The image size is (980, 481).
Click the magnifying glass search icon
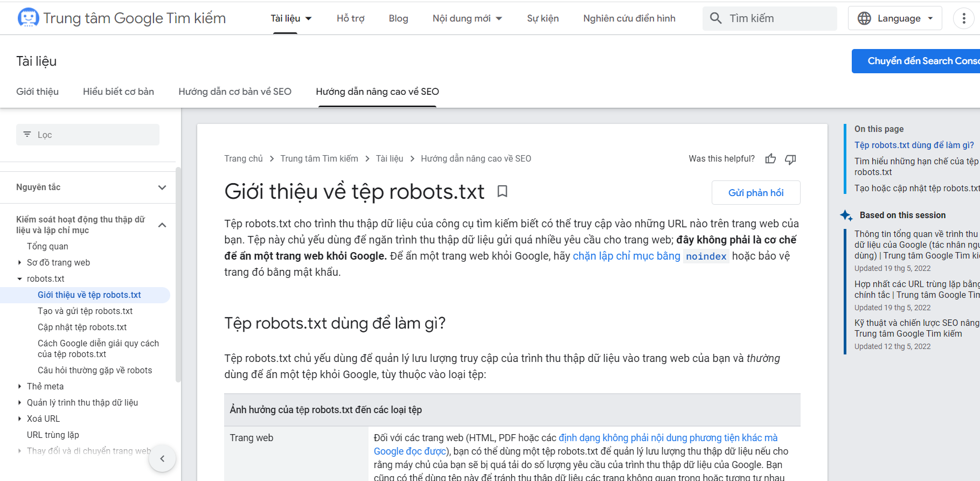click(x=715, y=18)
